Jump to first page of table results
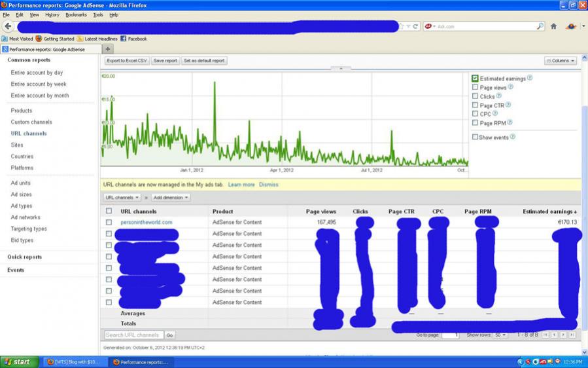This screenshot has height=368, width=588. [x=545, y=335]
